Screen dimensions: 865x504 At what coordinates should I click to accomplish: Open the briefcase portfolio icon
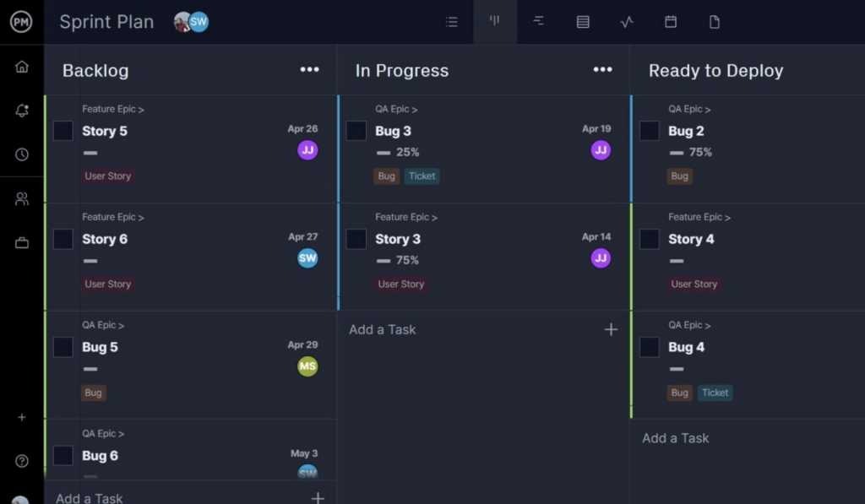[21, 242]
